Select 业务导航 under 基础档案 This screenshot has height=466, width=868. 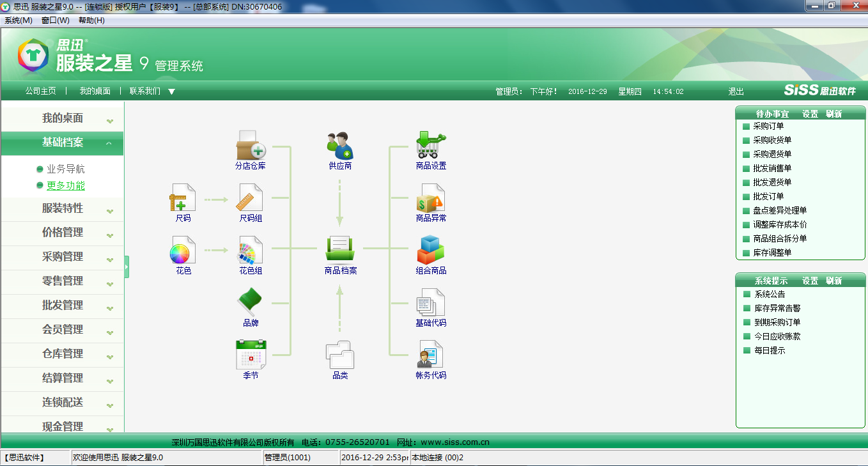tap(65, 169)
